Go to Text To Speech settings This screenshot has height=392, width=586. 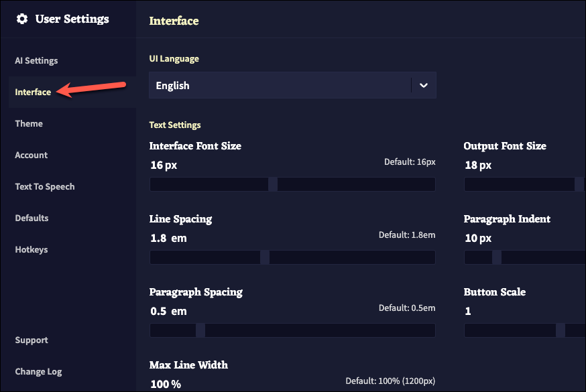tap(45, 186)
